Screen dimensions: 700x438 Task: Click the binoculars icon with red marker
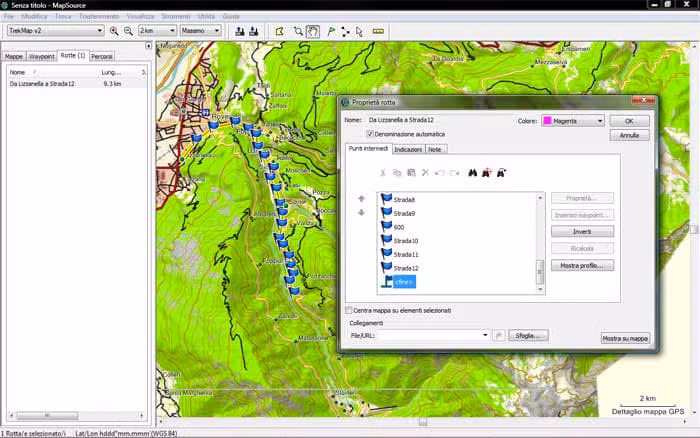[x=487, y=173]
